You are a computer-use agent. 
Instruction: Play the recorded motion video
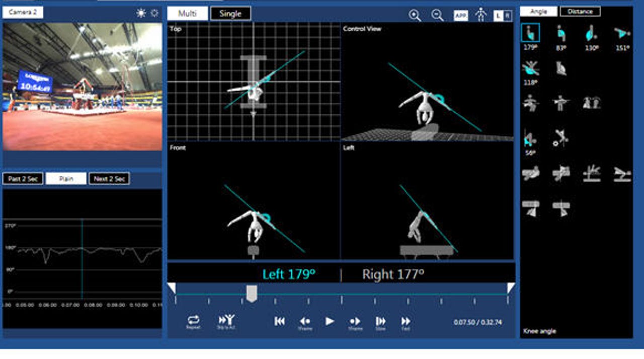(330, 321)
